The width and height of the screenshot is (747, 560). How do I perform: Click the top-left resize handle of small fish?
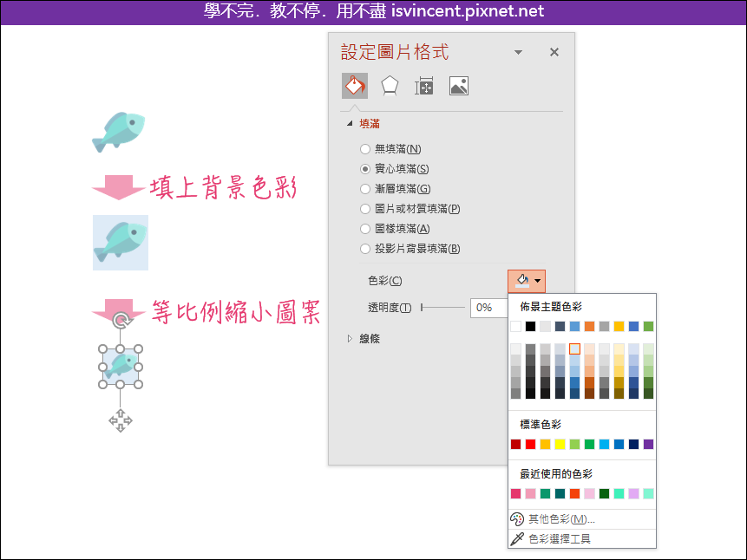(103, 349)
